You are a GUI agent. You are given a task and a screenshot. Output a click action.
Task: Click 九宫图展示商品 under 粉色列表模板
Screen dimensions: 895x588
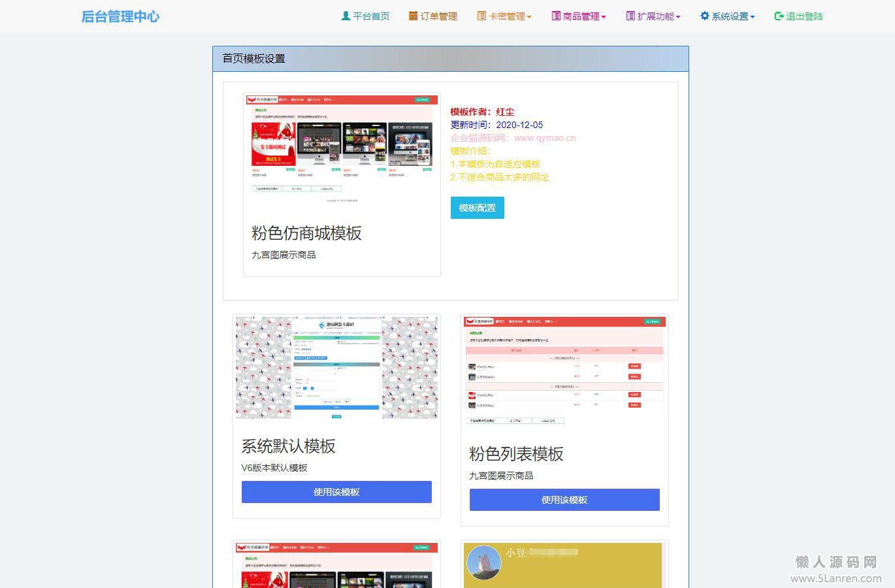click(501, 476)
